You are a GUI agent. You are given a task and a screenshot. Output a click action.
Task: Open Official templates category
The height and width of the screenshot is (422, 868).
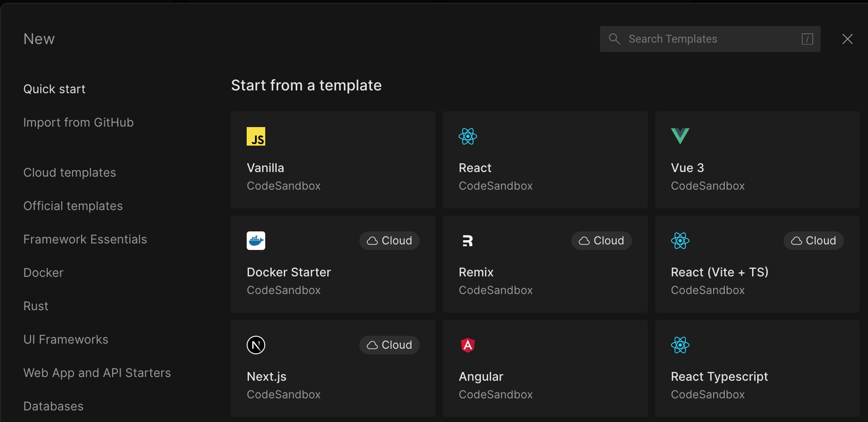coord(73,206)
